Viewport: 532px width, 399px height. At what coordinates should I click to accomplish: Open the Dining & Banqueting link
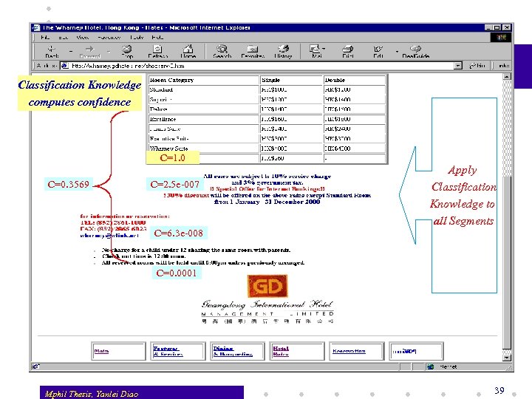[x=233, y=351]
